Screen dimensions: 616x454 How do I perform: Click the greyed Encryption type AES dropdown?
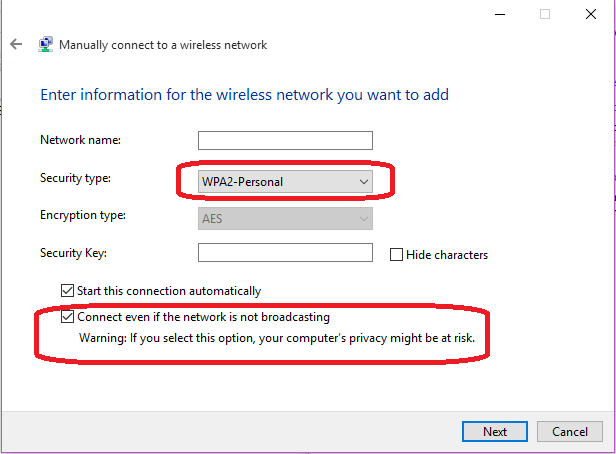click(285, 219)
